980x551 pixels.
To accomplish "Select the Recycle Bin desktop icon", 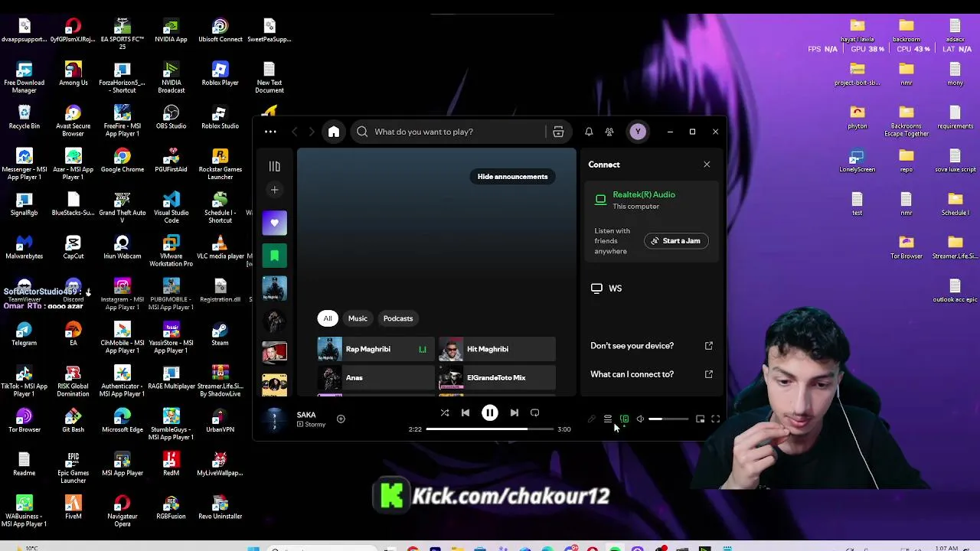I will point(24,117).
